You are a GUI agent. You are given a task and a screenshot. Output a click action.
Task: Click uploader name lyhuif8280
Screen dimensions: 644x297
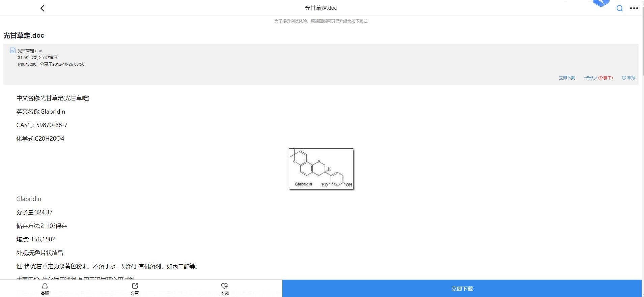coord(27,64)
